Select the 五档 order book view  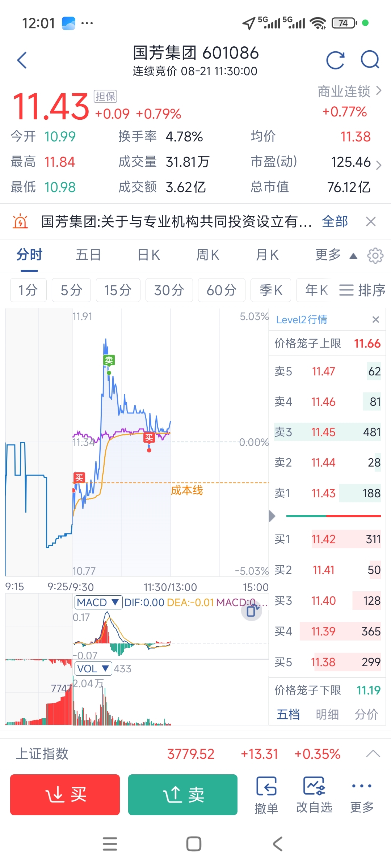point(288,714)
